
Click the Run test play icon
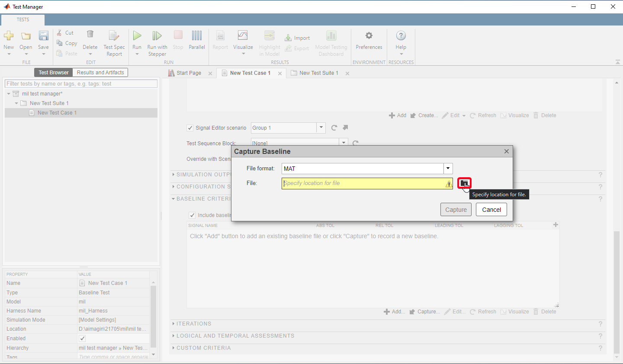(x=137, y=36)
